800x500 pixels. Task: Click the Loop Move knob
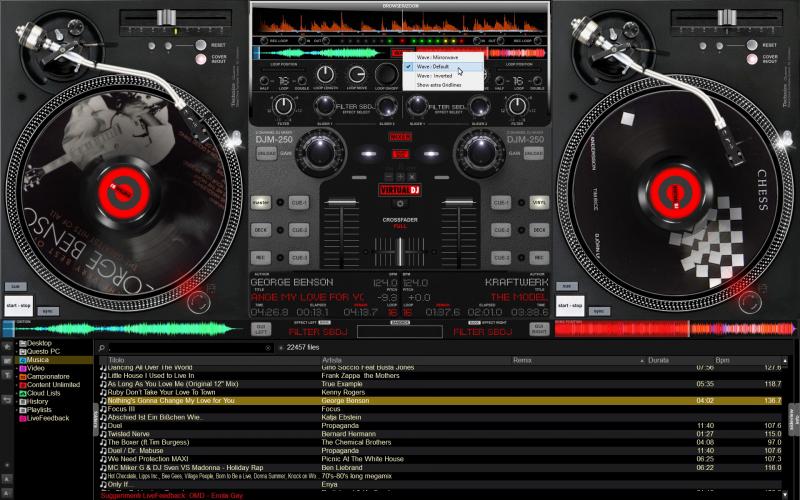coord(357,75)
